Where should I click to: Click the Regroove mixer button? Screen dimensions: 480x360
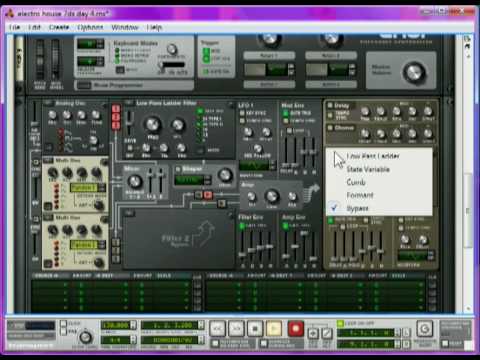pyautogui.click(x=424, y=329)
